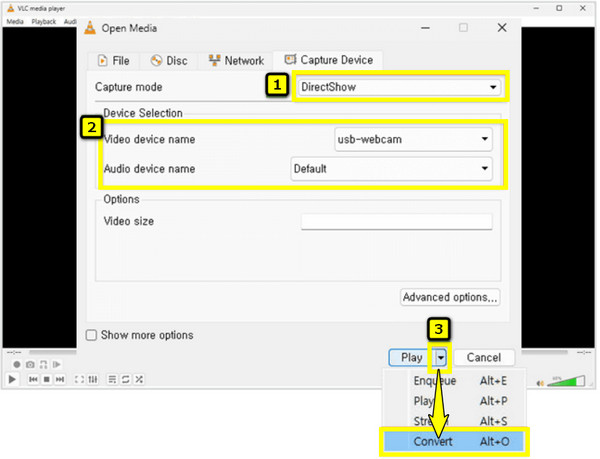Open extended settings equalizer icon
Image resolution: width=600 pixels, height=459 pixels.
[x=93, y=379]
